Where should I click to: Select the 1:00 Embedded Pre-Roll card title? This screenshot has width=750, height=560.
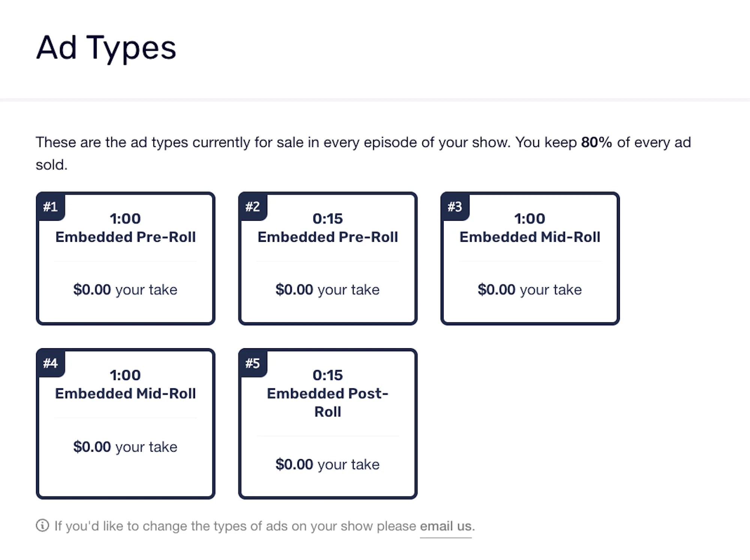point(126,228)
